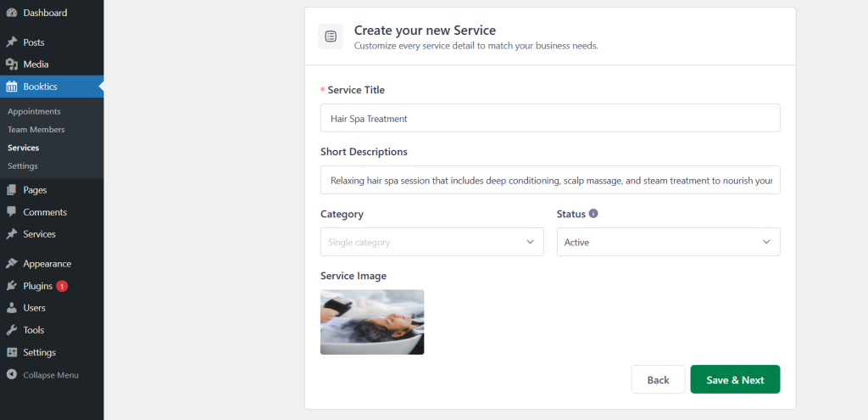Click the Back button

click(658, 379)
